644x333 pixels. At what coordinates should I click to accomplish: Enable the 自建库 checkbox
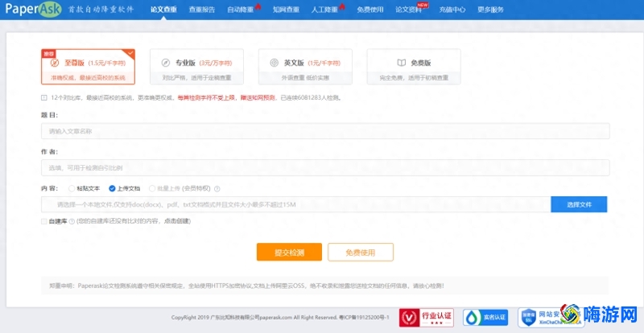click(44, 221)
